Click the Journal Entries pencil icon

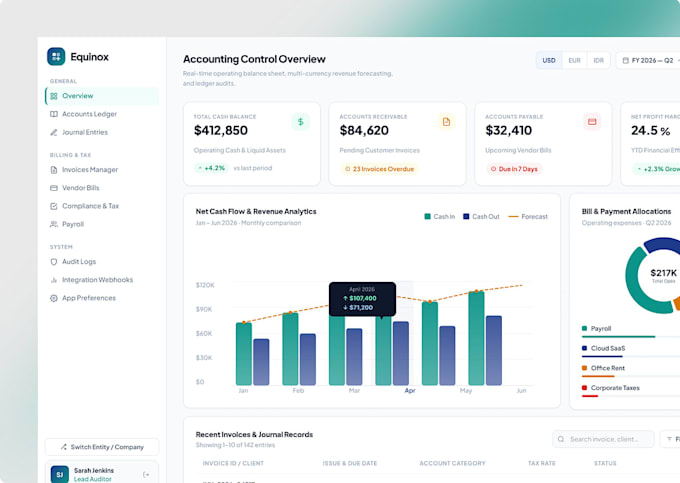pos(54,132)
